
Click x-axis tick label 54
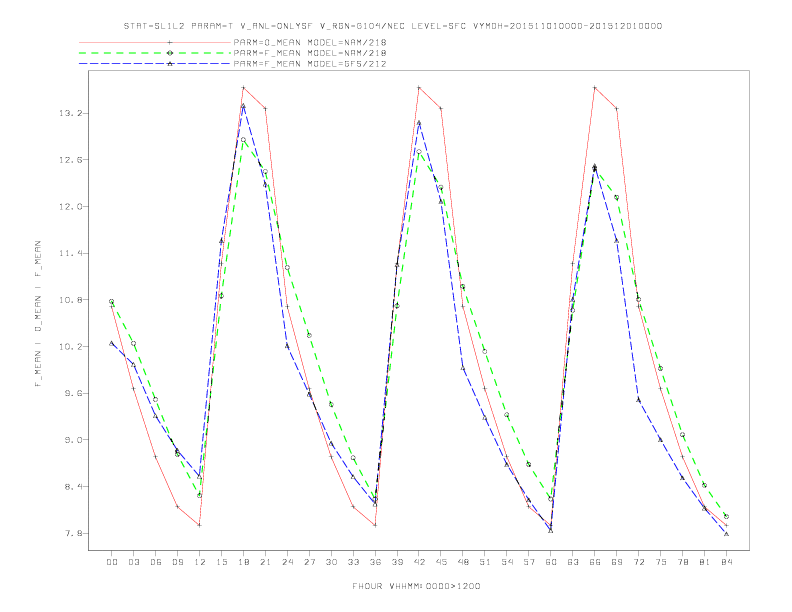point(507,562)
